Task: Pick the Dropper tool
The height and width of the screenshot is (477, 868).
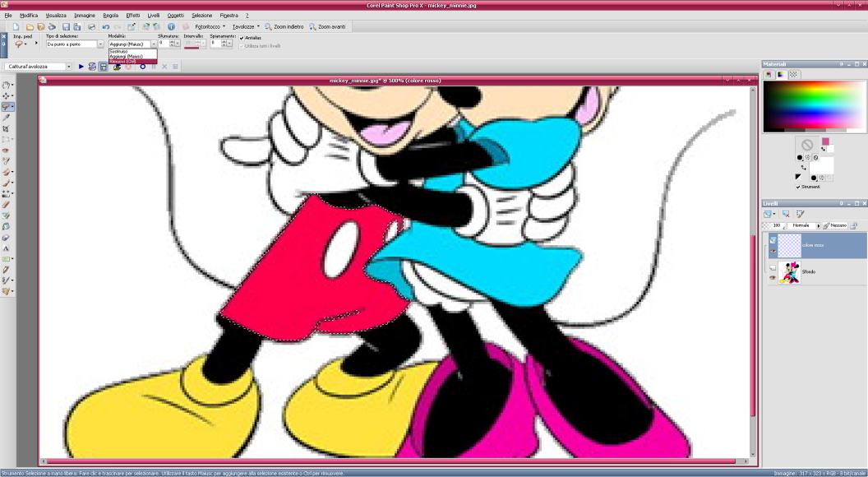Action: click(x=6, y=118)
